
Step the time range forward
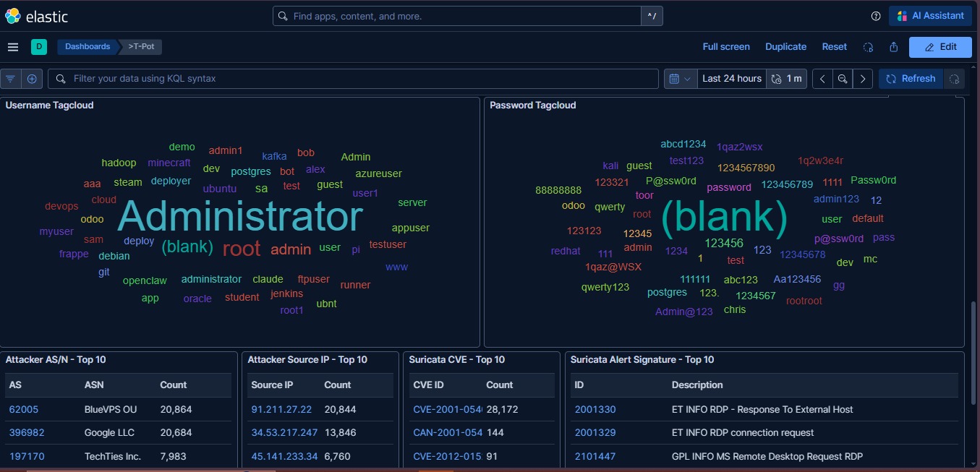[862, 79]
